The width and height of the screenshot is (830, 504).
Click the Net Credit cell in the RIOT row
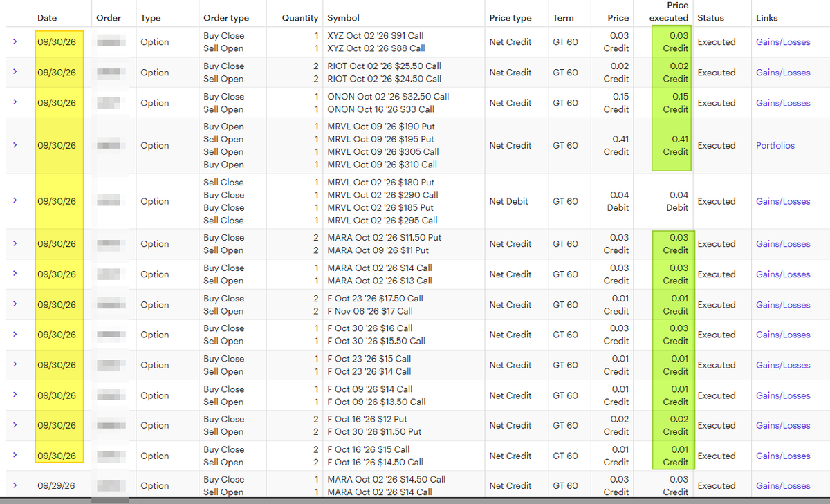point(510,73)
